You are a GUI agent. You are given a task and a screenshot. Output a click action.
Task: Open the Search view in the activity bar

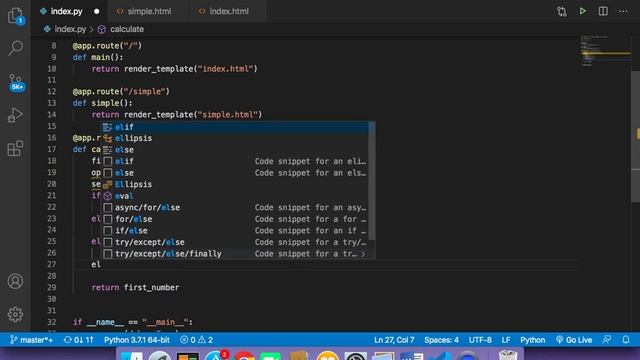[16, 48]
